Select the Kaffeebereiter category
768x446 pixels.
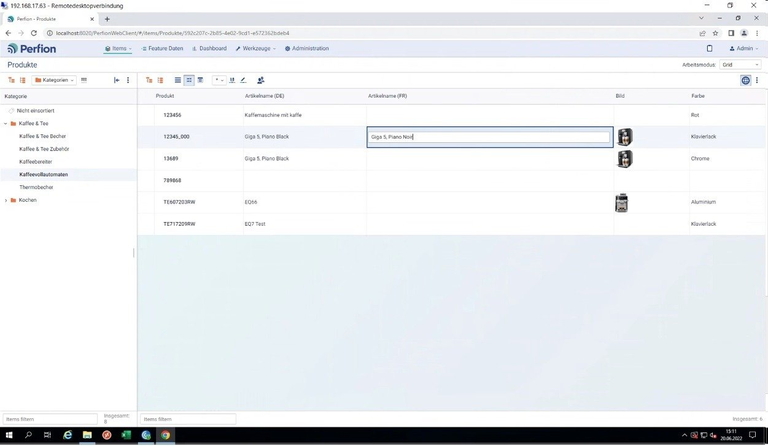click(x=36, y=162)
